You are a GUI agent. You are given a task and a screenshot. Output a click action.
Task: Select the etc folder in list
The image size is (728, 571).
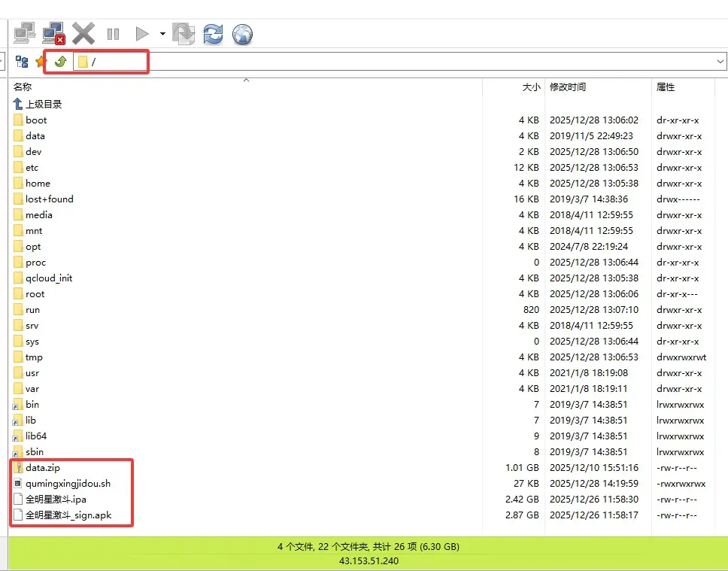tap(32, 168)
